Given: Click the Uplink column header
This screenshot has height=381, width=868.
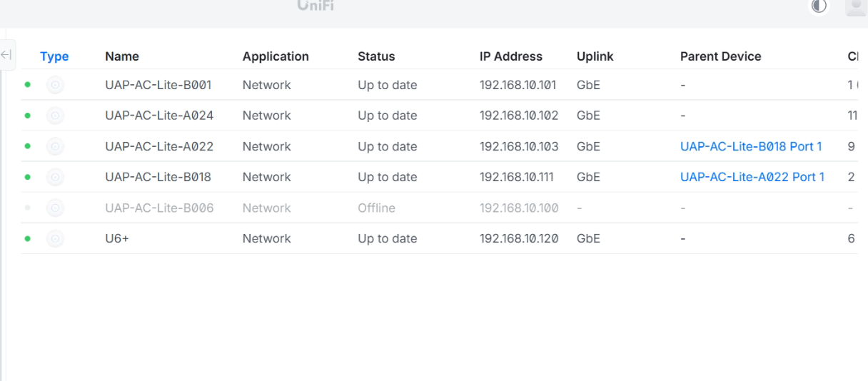Looking at the screenshot, I should (595, 56).
